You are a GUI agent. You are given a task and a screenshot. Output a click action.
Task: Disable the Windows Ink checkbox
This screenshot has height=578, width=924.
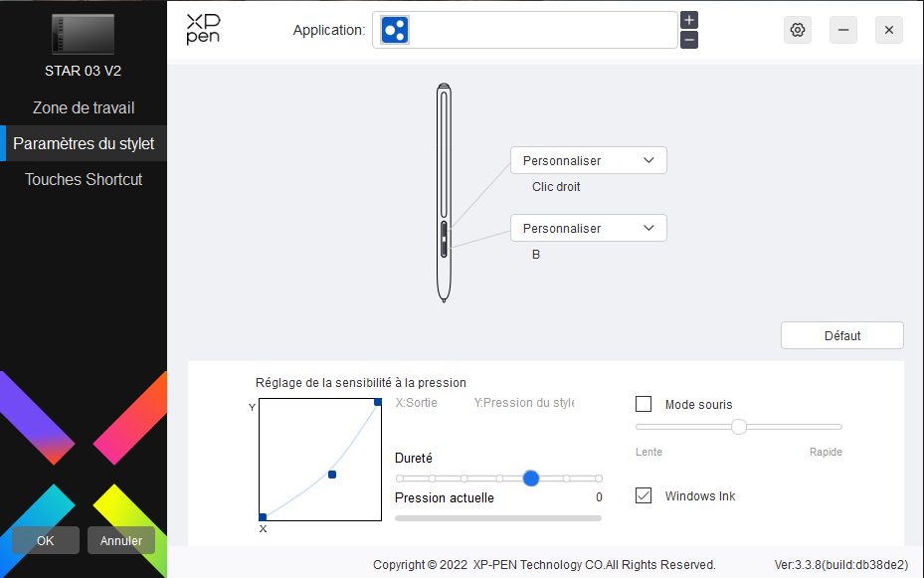point(644,495)
